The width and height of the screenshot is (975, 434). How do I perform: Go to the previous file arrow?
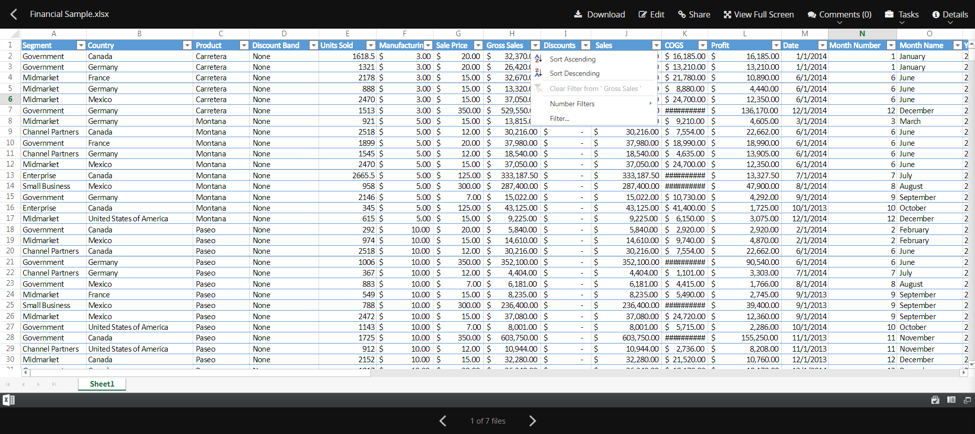pos(443,421)
